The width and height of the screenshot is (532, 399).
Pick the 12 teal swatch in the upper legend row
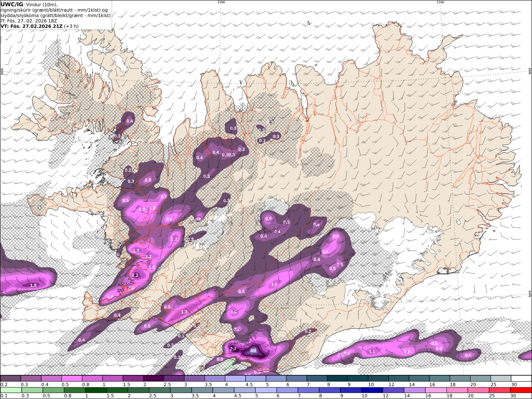399,379
